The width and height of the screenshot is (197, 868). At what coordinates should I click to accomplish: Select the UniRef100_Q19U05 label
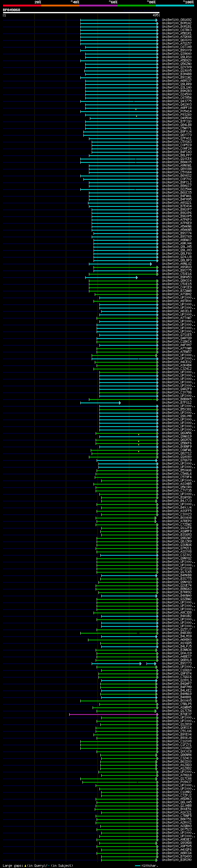[177, 71]
